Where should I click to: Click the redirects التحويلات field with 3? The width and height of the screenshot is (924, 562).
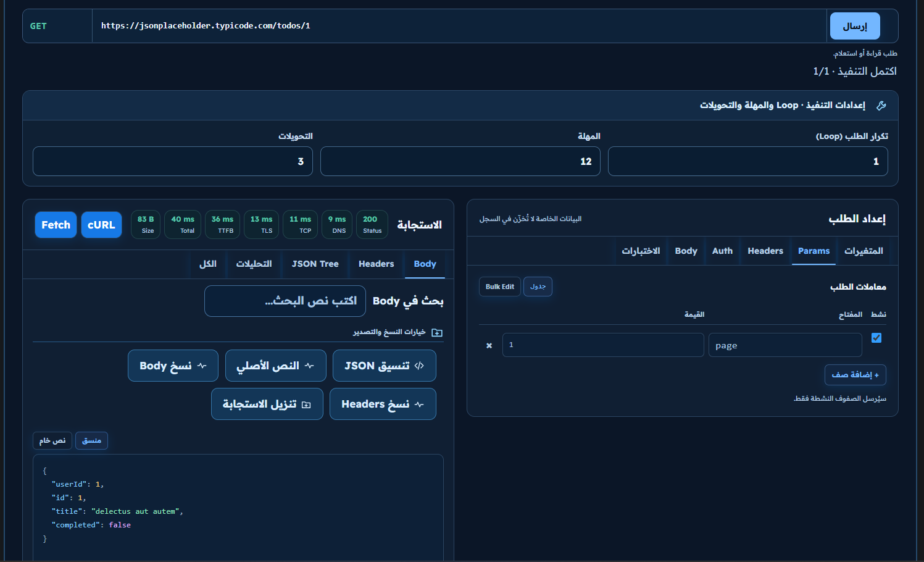173,161
